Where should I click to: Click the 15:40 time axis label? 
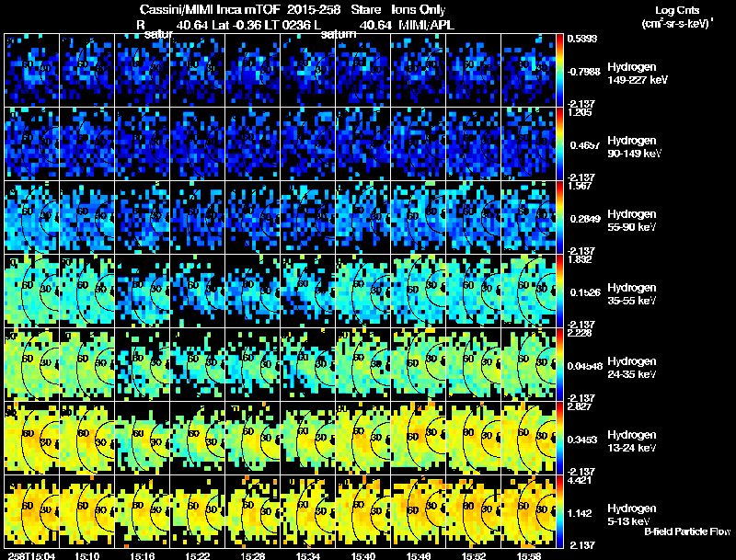pyautogui.click(x=363, y=555)
